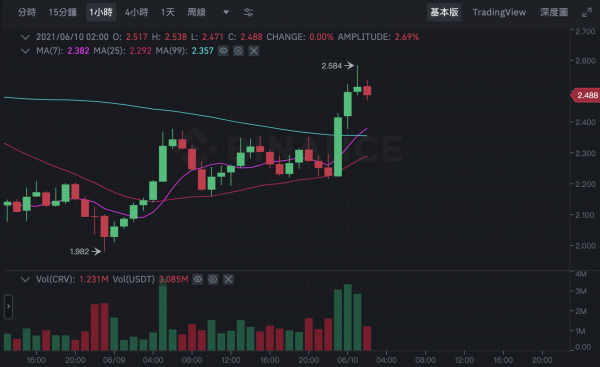Select the 分時 time interval
This screenshot has height=367, width=600.
[x=26, y=12]
